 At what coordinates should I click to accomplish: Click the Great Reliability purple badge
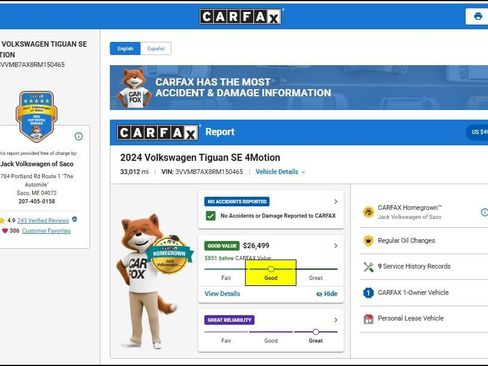(x=229, y=320)
